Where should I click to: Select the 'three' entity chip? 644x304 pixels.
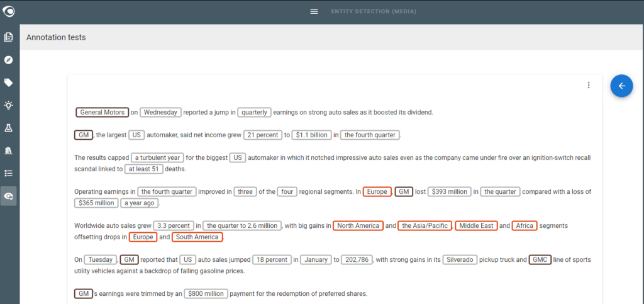pyautogui.click(x=245, y=191)
